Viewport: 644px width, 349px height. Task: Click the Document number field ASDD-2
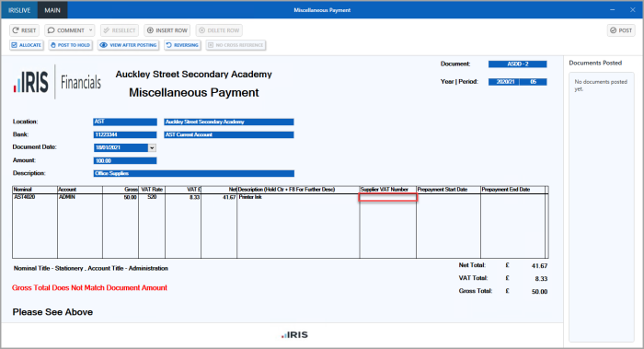click(x=517, y=64)
